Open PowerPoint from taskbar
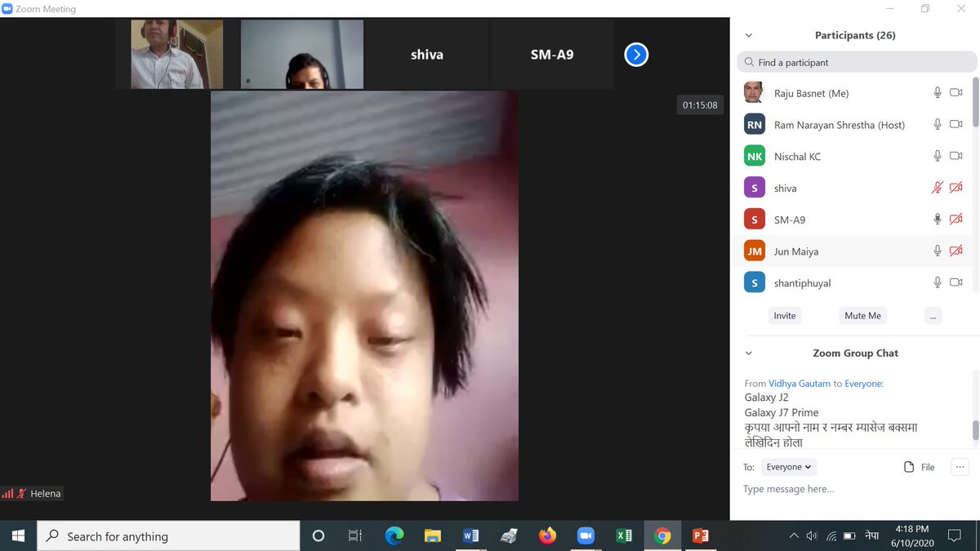The height and width of the screenshot is (551, 980). tap(701, 535)
